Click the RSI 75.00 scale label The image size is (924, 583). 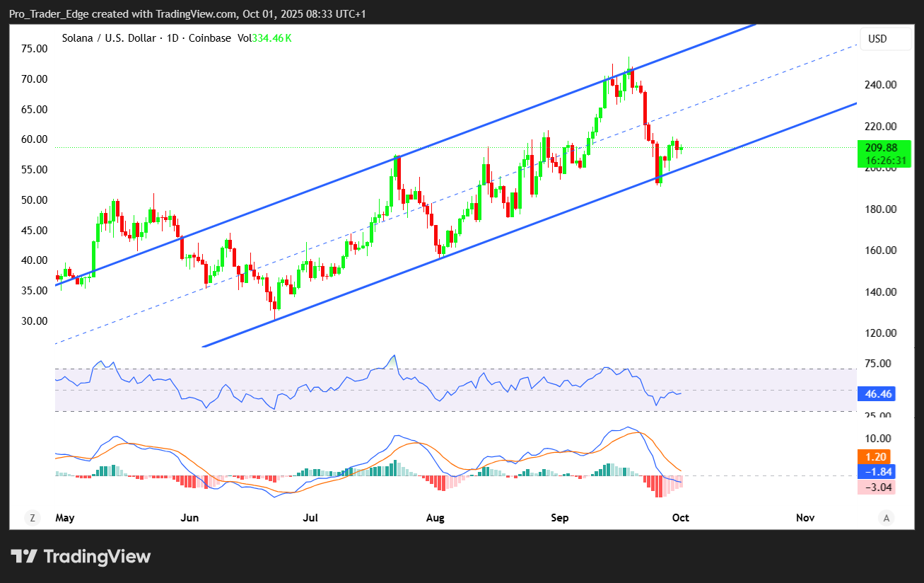pyautogui.click(x=877, y=364)
